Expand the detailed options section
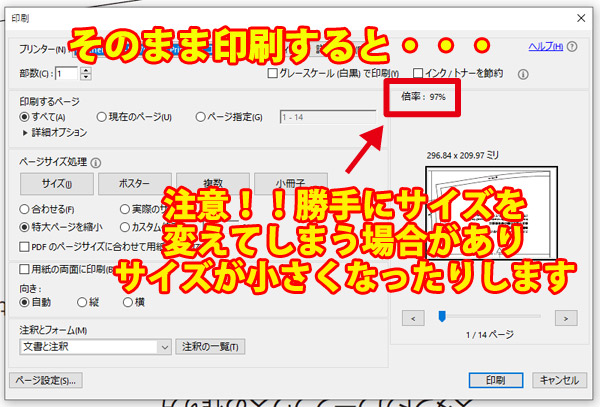This screenshot has height=407, width=600. coord(25,133)
